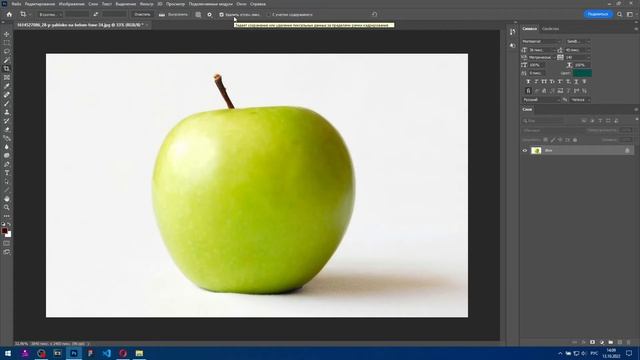The width and height of the screenshot is (640, 360).
Task: Hide the background layer with eye icon
Action: click(x=525, y=151)
